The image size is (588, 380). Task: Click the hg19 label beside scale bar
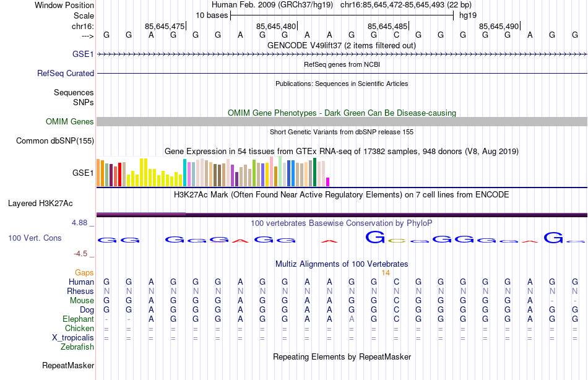point(468,15)
